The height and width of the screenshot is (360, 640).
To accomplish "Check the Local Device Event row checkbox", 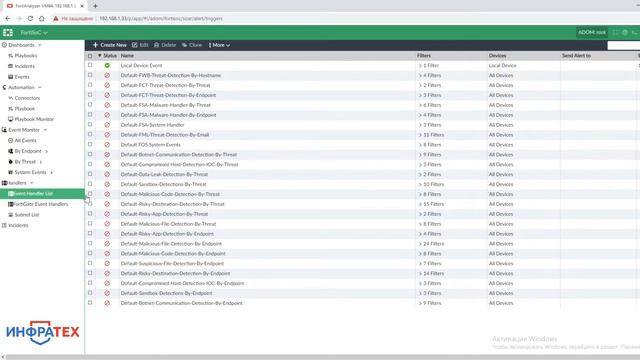I will pyautogui.click(x=90, y=65).
